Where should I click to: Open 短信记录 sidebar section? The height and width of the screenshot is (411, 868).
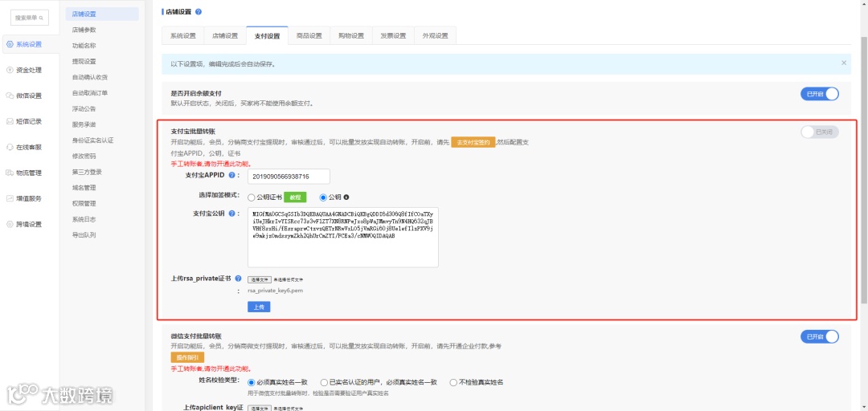[x=24, y=122]
